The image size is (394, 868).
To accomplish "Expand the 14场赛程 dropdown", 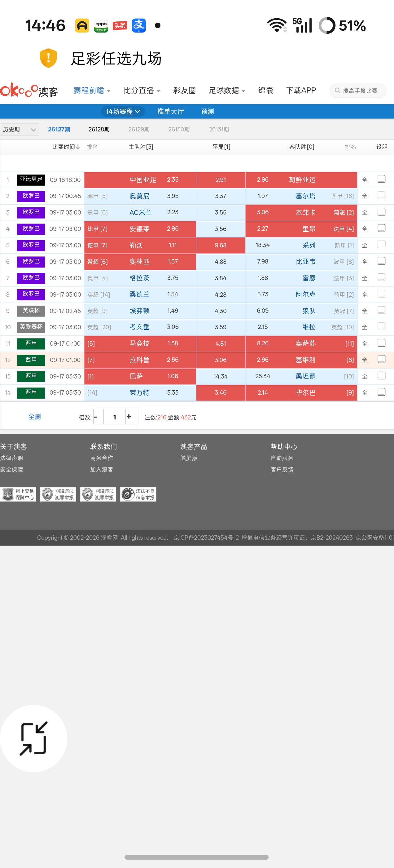I will click(123, 111).
